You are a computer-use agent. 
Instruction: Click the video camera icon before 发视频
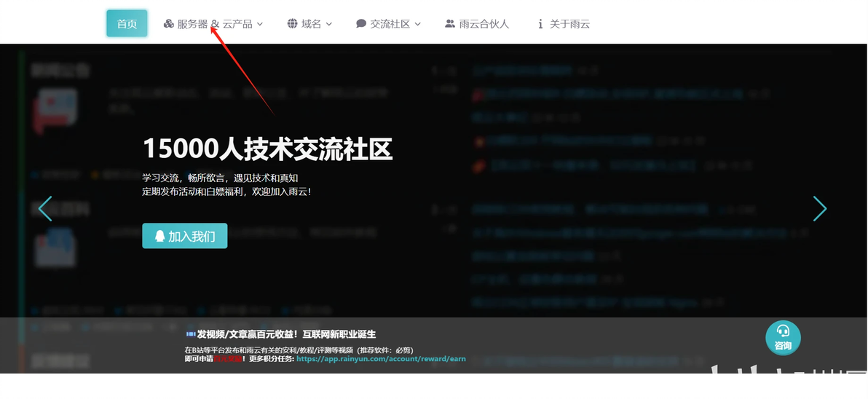191,334
